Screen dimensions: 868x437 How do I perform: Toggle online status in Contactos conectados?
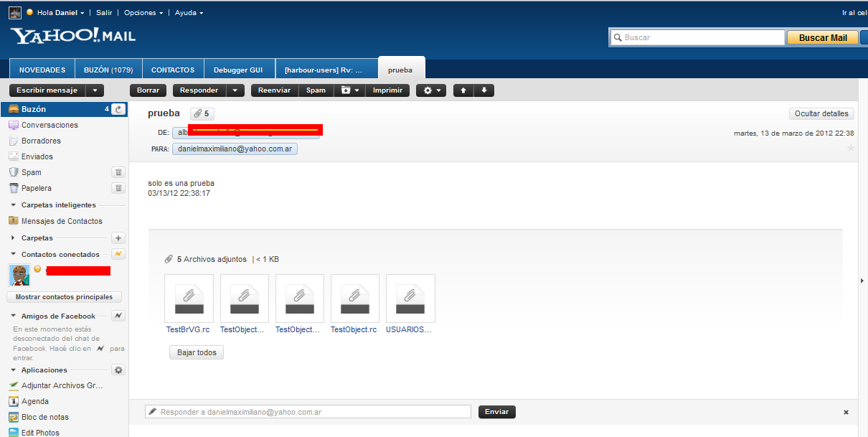(x=119, y=254)
